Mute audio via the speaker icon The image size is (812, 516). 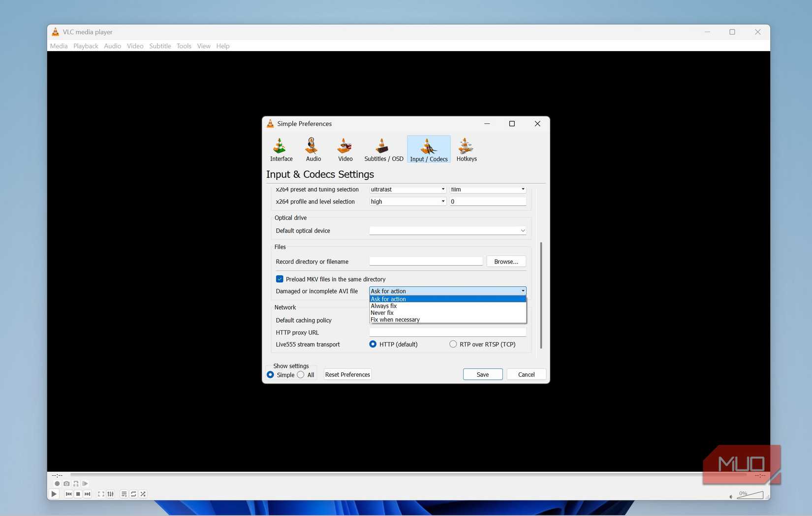click(731, 496)
